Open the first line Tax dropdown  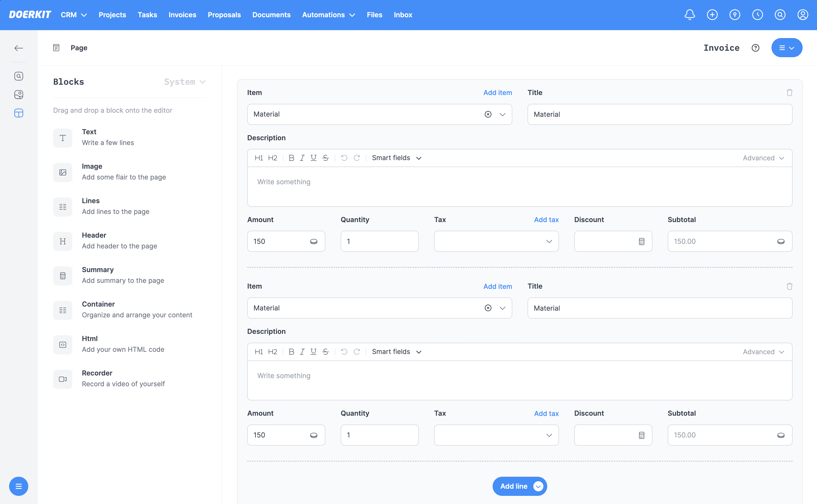(496, 241)
